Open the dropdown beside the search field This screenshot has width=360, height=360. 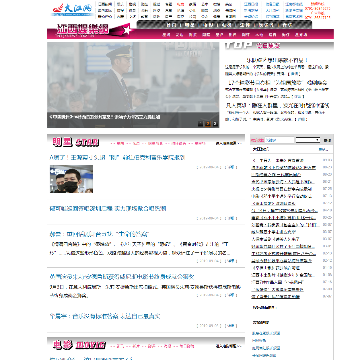click(x=308, y=140)
